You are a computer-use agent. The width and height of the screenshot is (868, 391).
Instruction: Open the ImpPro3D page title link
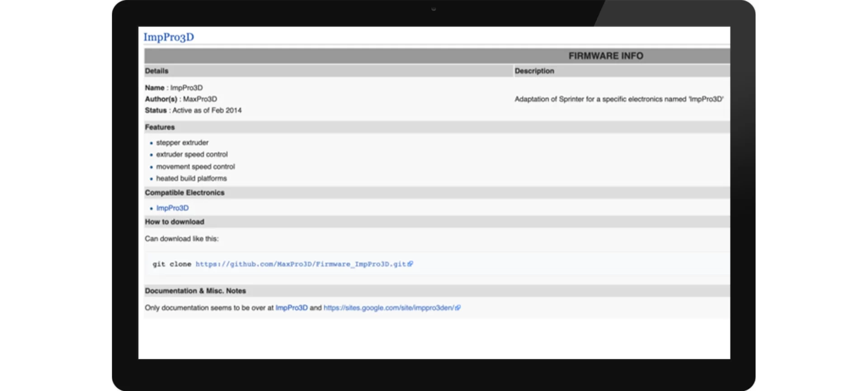coord(169,37)
